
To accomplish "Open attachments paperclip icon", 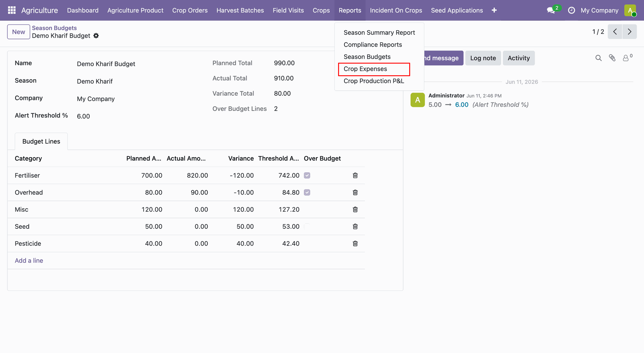I will (x=612, y=58).
